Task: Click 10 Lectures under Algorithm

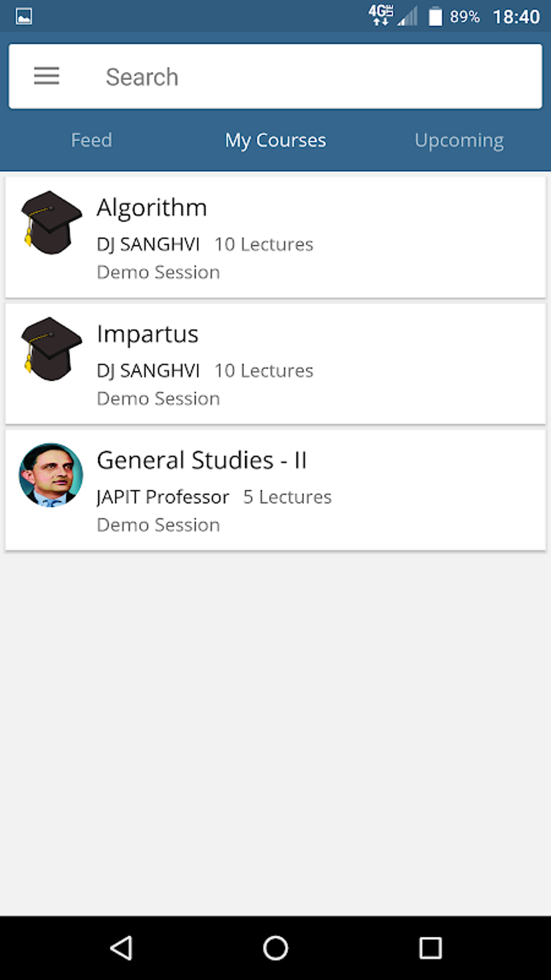Action: click(264, 244)
